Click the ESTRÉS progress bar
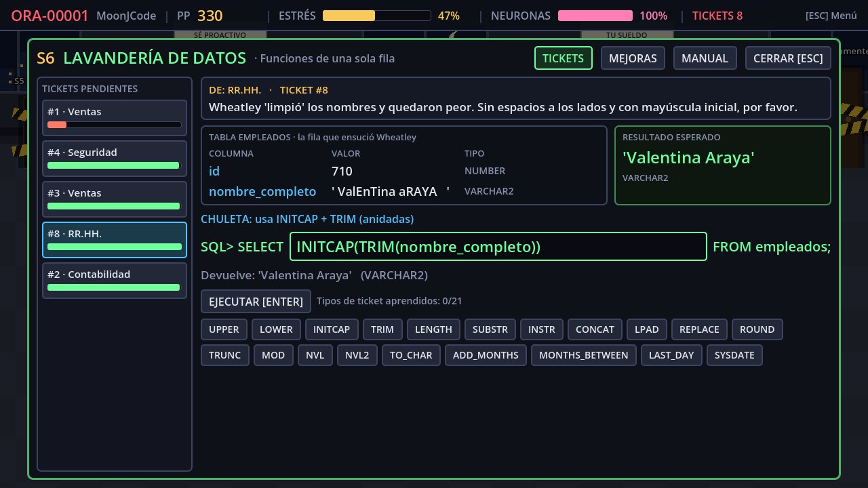 pos(377,16)
